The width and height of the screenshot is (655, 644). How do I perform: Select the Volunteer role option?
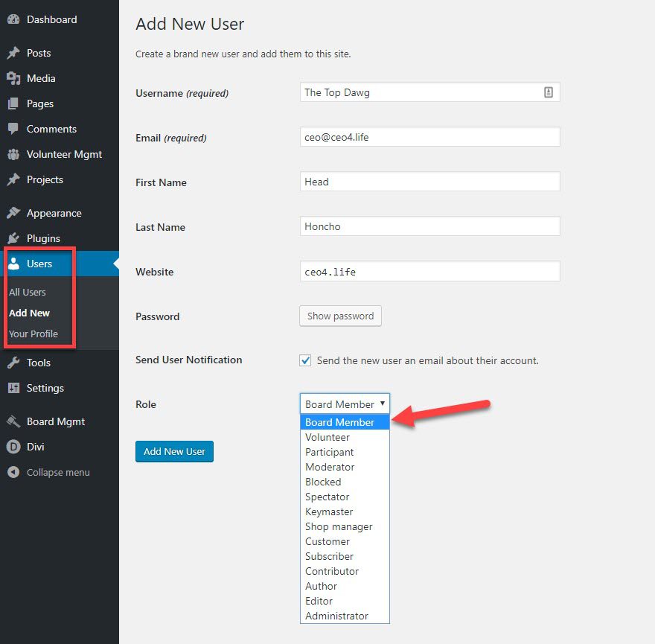327,437
